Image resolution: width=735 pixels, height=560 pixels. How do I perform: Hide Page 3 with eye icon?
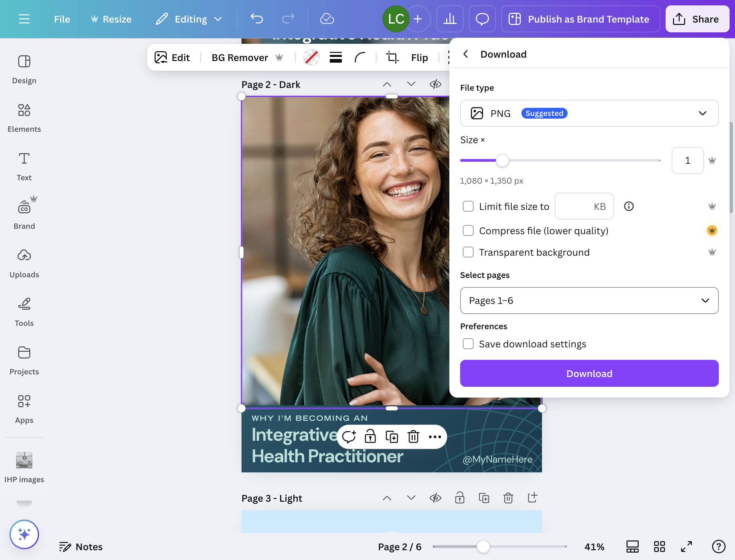point(436,498)
